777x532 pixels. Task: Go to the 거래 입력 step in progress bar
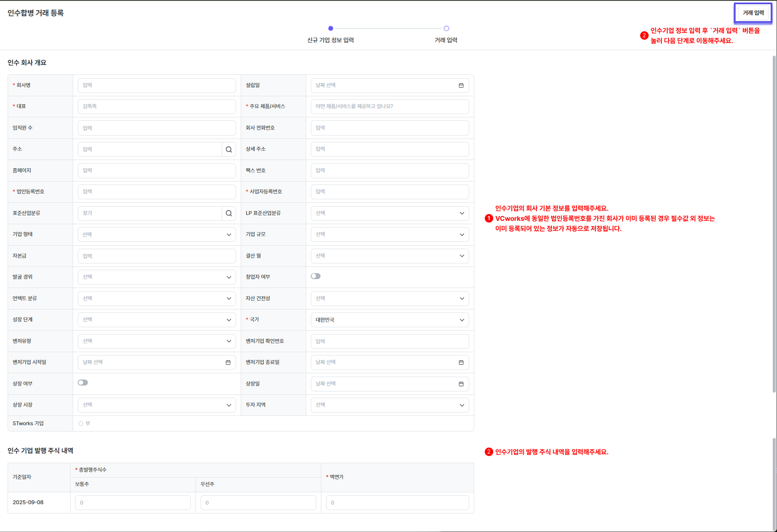(446, 29)
